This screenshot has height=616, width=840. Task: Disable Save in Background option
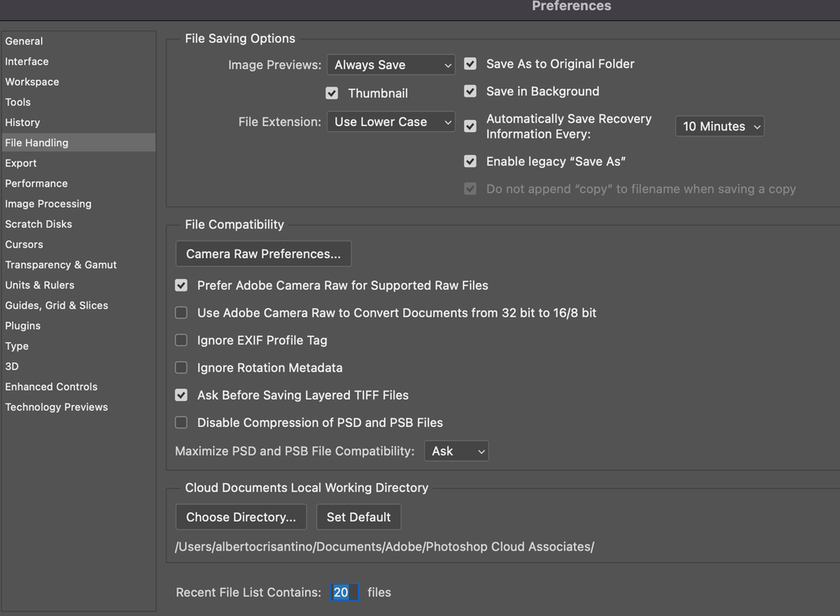[x=471, y=92]
